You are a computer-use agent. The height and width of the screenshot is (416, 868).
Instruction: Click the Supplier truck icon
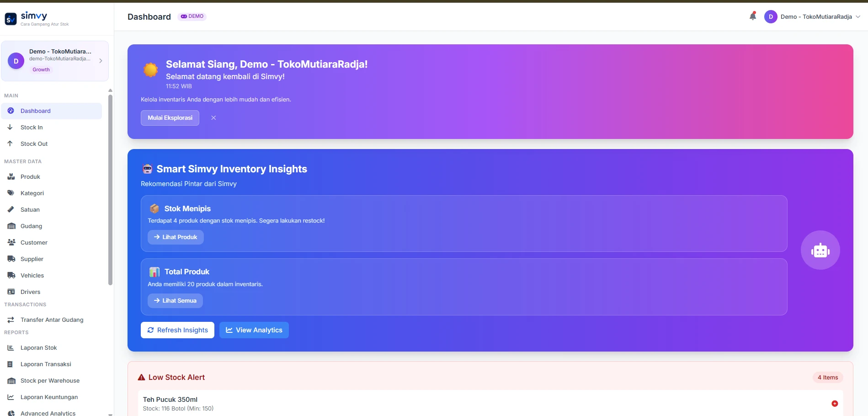tap(11, 259)
